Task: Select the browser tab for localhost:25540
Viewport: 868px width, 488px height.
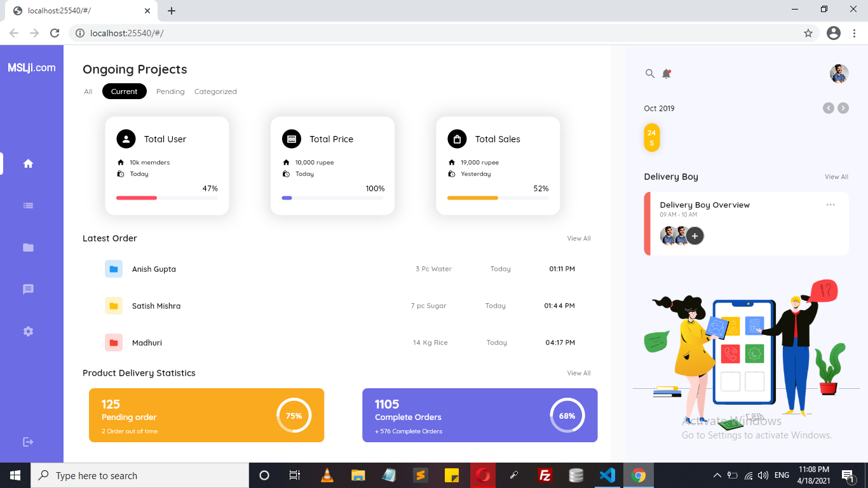Action: pyautogui.click(x=76, y=10)
